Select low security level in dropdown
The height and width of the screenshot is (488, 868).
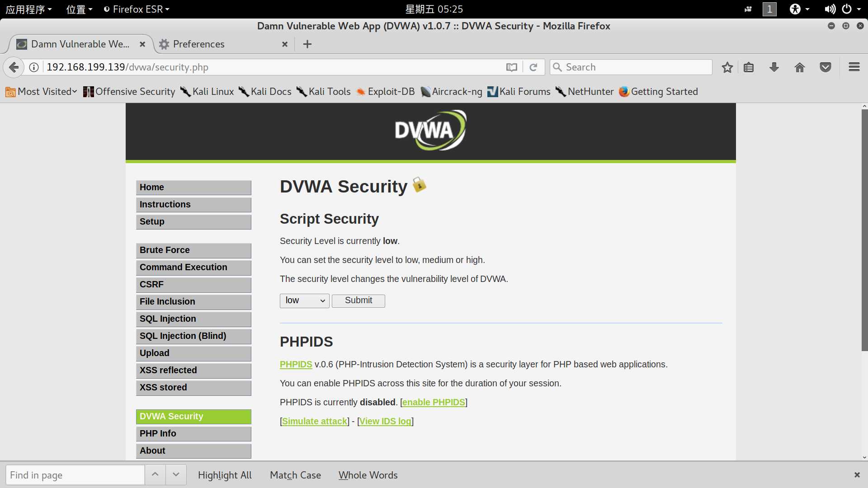[303, 300]
